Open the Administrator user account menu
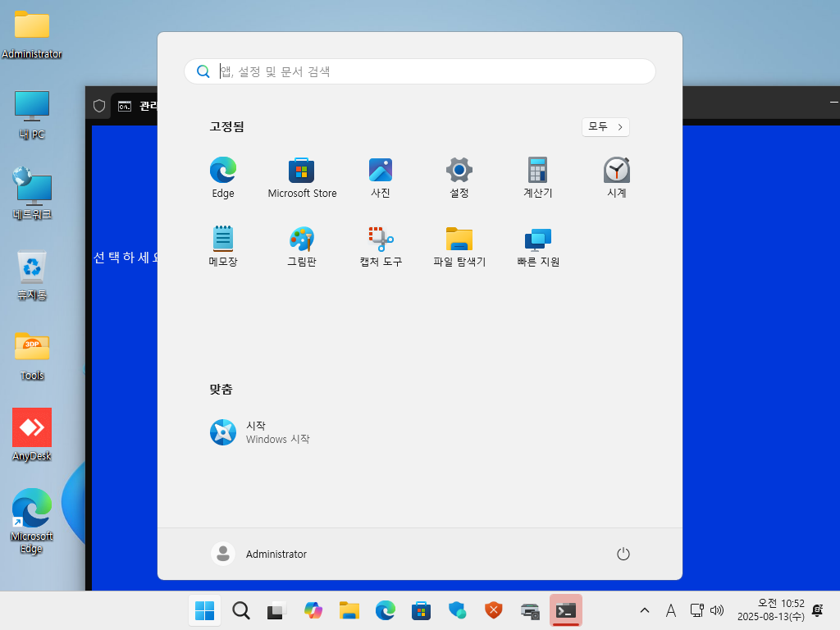Screen dimensions: 840x630 point(259,554)
